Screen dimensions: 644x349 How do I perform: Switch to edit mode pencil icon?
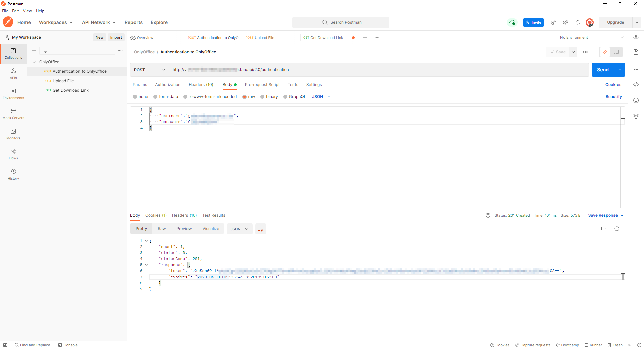tap(605, 52)
